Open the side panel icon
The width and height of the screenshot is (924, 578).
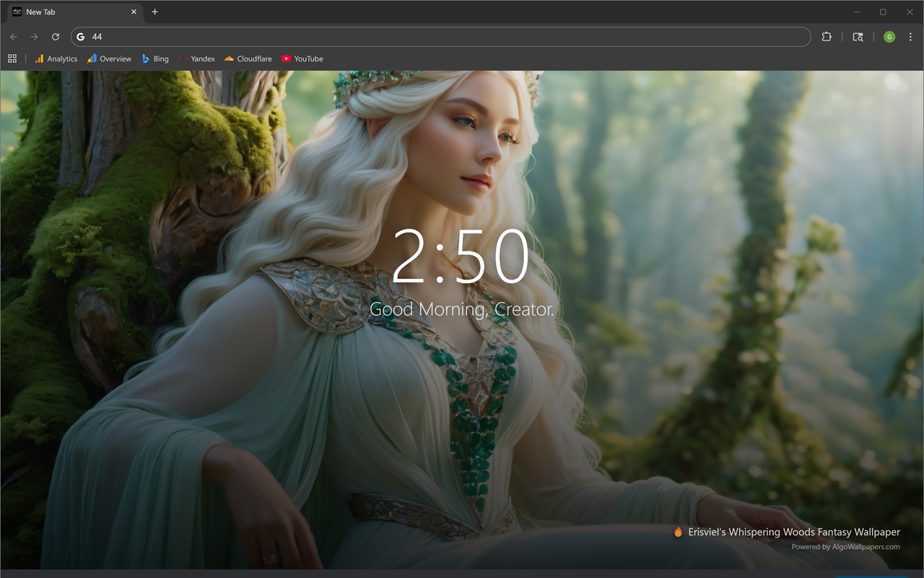pyautogui.click(x=858, y=37)
